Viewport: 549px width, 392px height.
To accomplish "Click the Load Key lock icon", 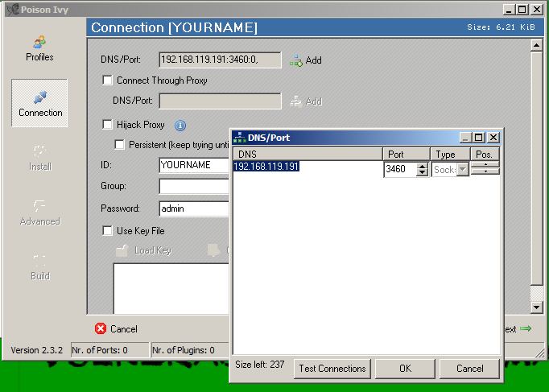I will 122,250.
